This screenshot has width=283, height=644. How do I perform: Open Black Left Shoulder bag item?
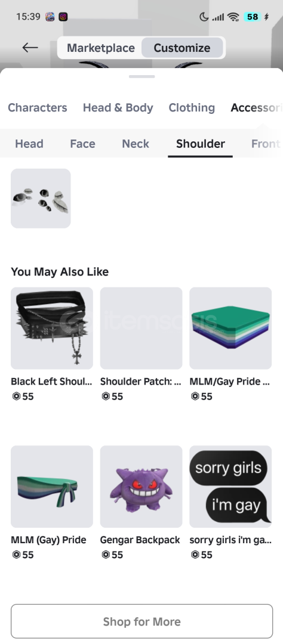pyautogui.click(x=52, y=328)
